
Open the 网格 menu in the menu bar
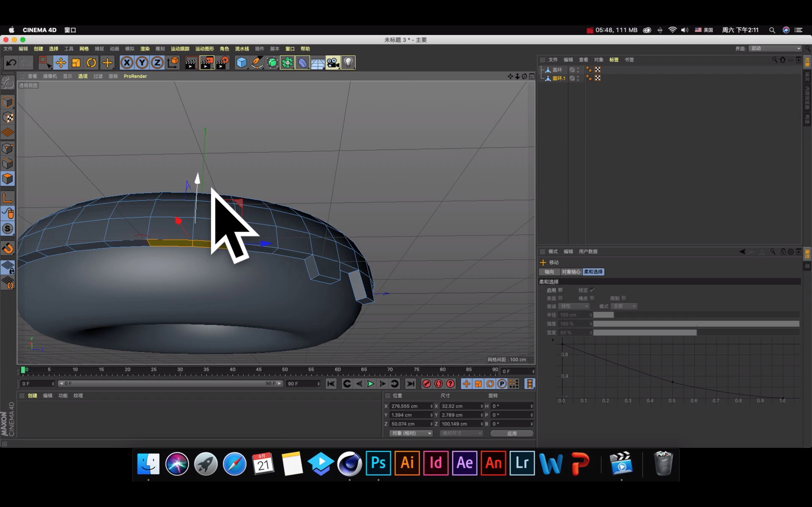tap(84, 49)
